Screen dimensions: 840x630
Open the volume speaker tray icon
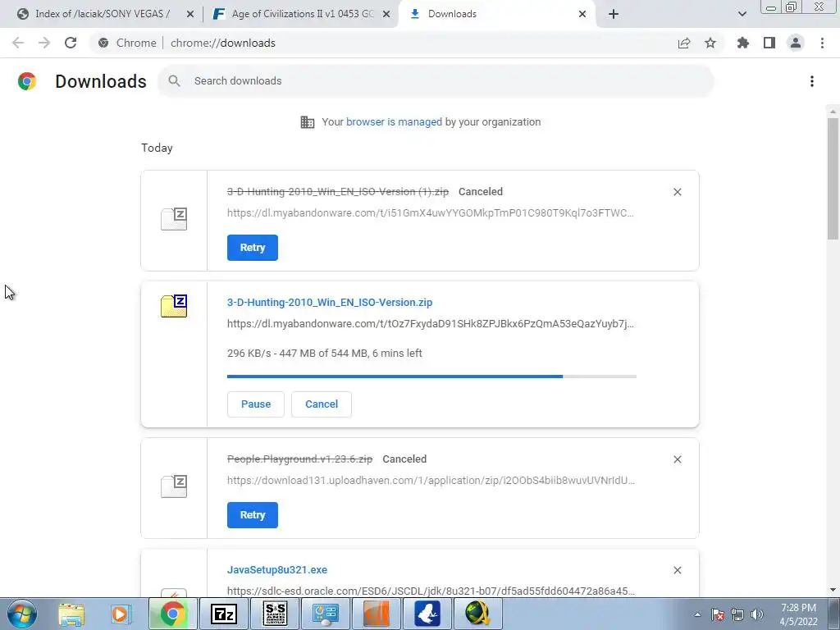point(757,614)
